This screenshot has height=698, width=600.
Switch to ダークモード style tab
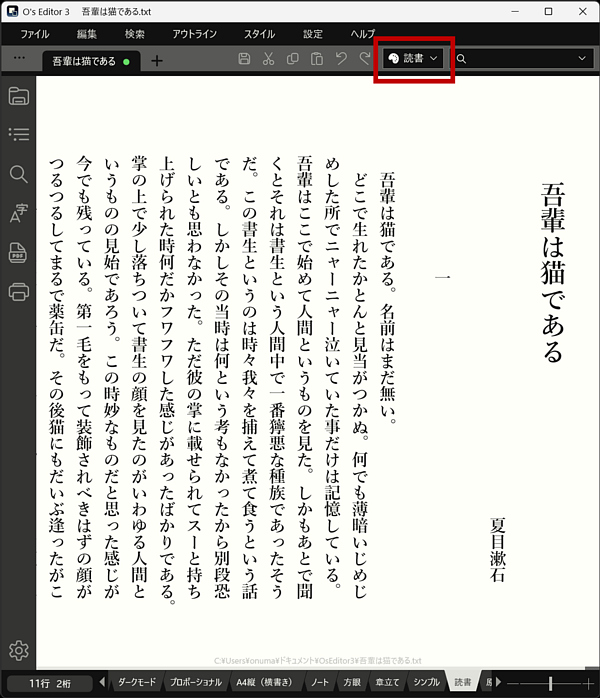click(137, 682)
